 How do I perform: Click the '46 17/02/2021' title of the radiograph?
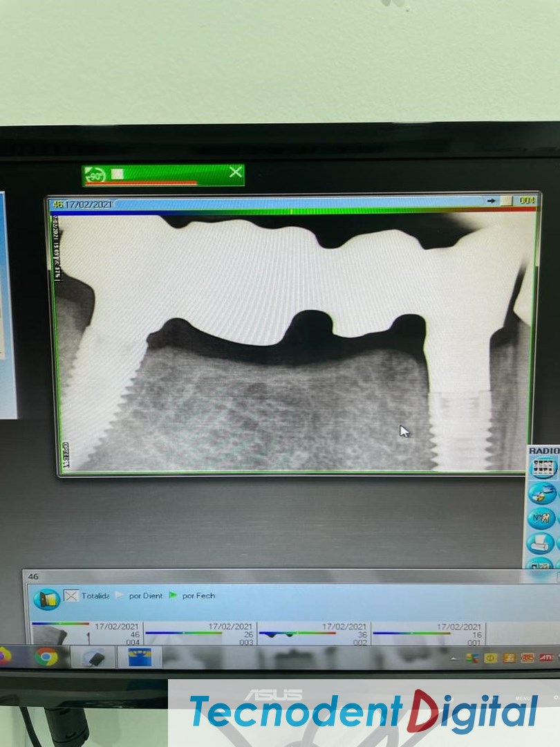(x=82, y=204)
